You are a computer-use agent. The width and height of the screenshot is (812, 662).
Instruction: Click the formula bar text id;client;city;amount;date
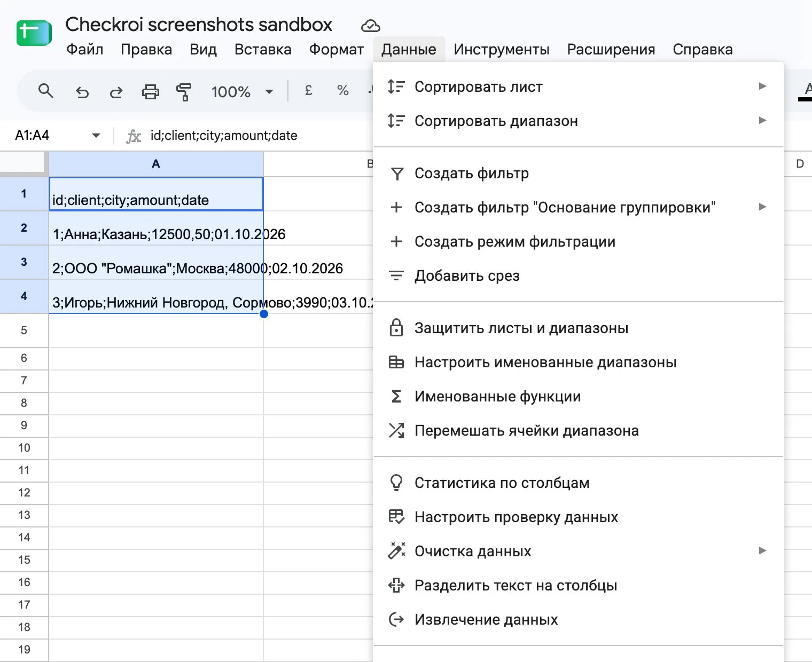click(224, 136)
